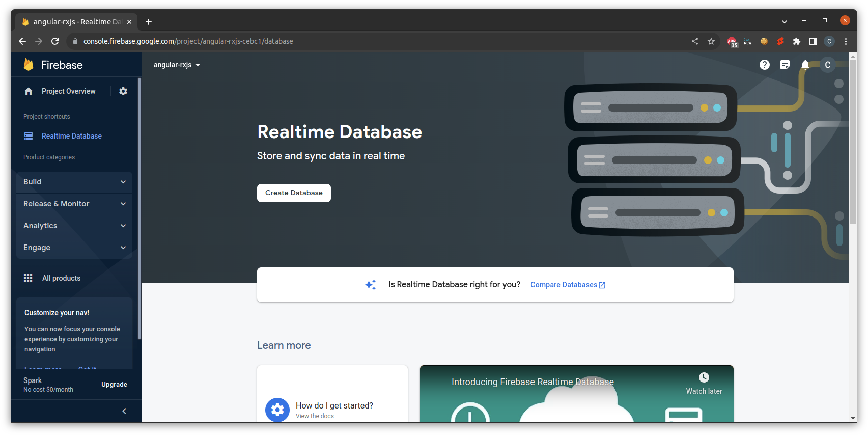Open the browser extensions puzzle icon
This screenshot has width=868, height=435.
pos(797,41)
